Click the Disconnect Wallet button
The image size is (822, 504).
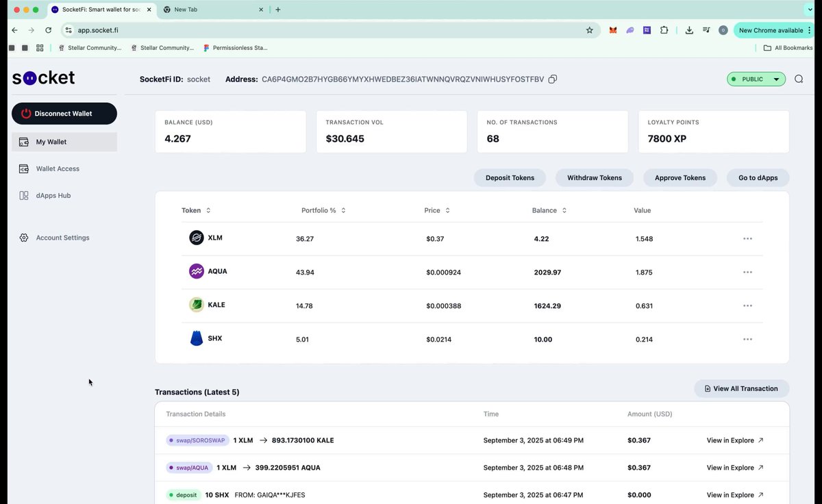tap(64, 113)
